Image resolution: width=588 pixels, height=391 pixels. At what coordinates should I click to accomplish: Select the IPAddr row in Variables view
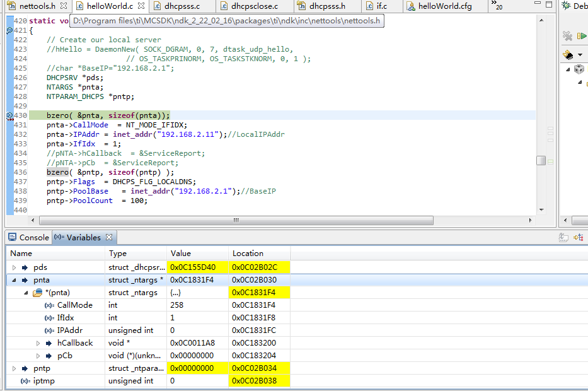pyautogui.click(x=69, y=330)
